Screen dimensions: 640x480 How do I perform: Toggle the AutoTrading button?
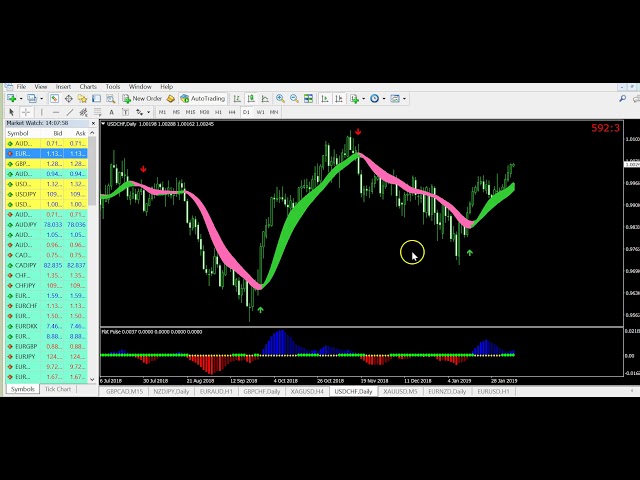(203, 99)
